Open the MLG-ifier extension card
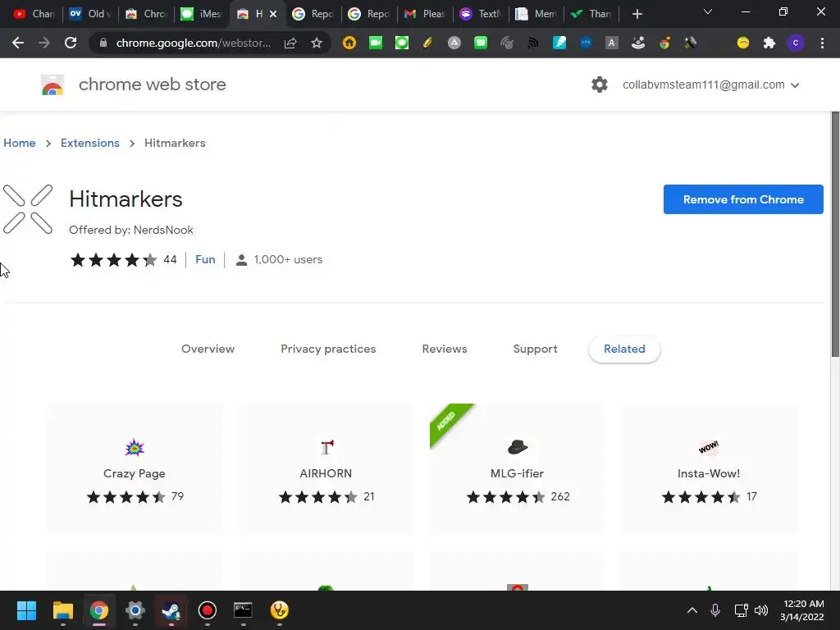The width and height of the screenshot is (840, 630). tap(517, 468)
